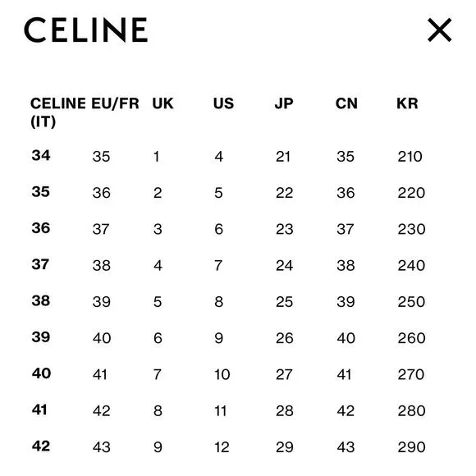Choose CELINE size 34 row label
The height and width of the screenshot is (476, 476).
click(x=41, y=155)
